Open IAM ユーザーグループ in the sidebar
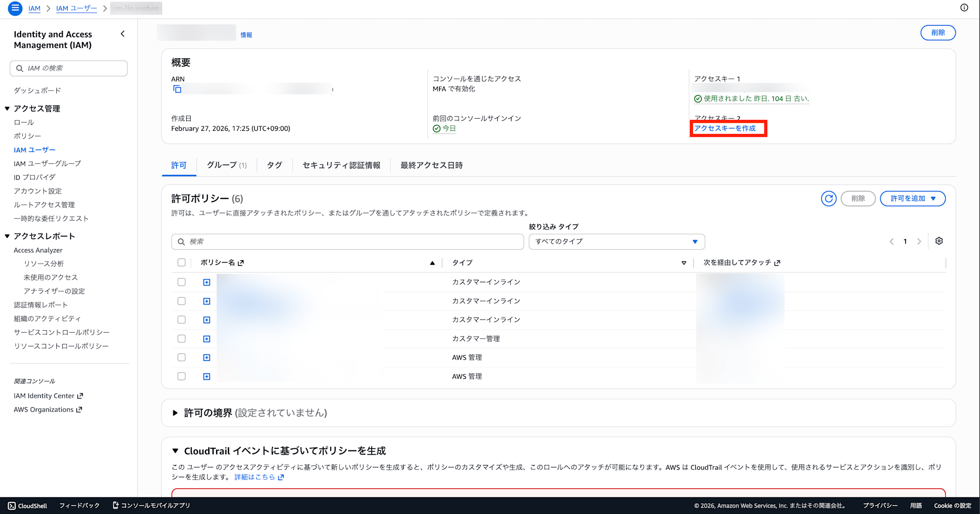 tap(48, 164)
